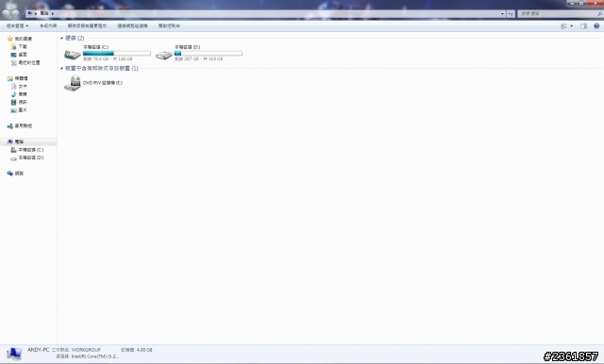
Task: Open the address bar history dropdown arrow
Action: [502, 14]
